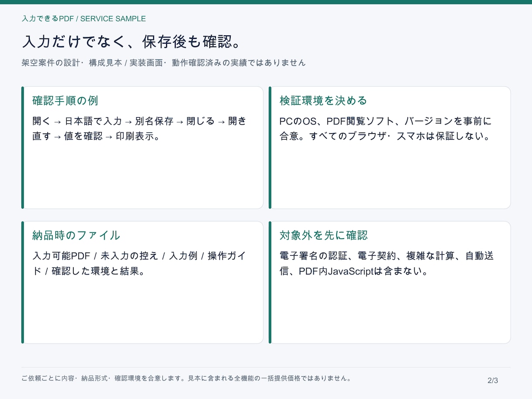Click the text starting '電子署名の認証、電子契約'
The width and height of the screenshot is (532, 399).
click(387, 263)
